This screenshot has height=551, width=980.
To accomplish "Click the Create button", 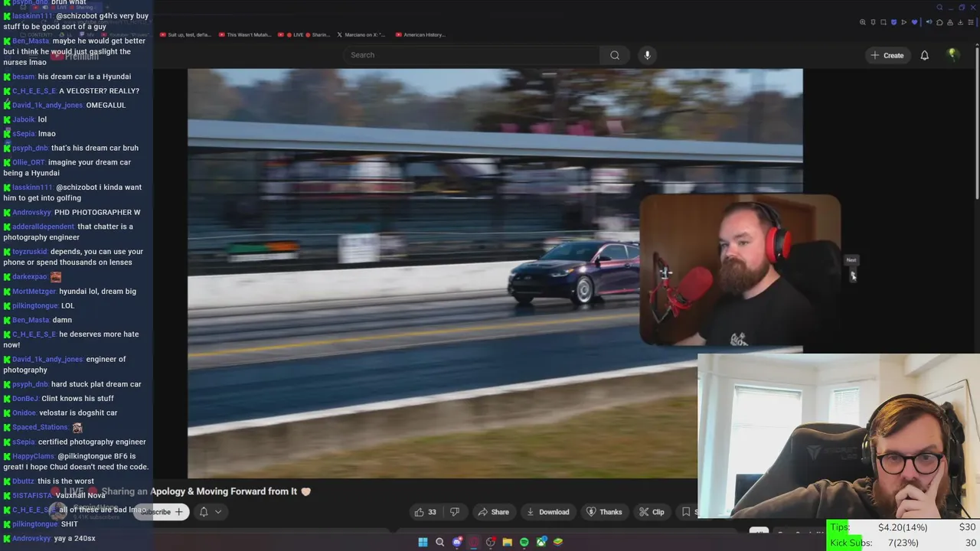I will point(887,55).
